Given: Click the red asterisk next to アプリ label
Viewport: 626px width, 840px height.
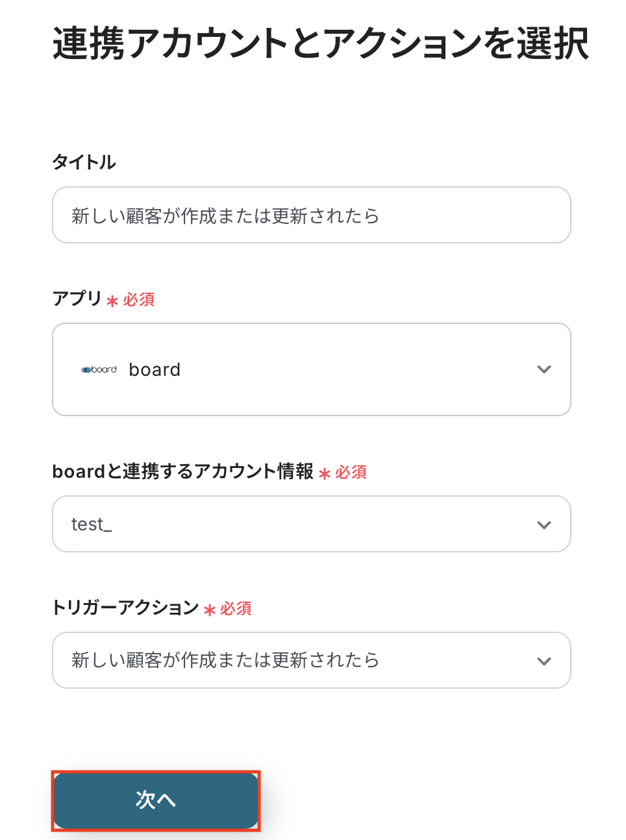Looking at the screenshot, I should tap(112, 301).
